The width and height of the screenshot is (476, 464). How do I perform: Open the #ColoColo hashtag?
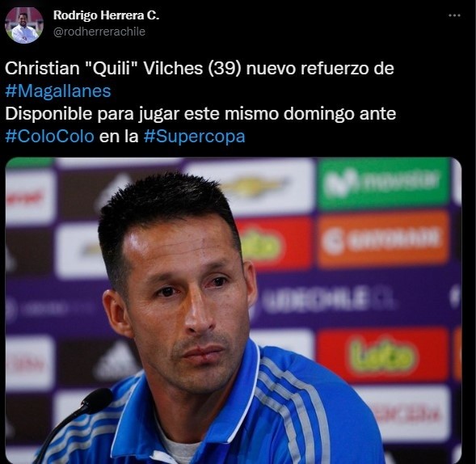pyautogui.click(x=50, y=137)
